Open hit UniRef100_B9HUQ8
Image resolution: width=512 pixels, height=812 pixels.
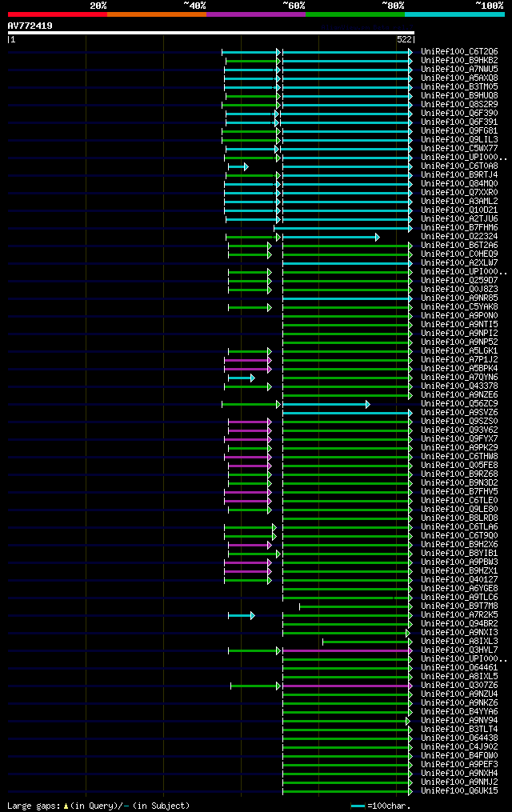459,96
